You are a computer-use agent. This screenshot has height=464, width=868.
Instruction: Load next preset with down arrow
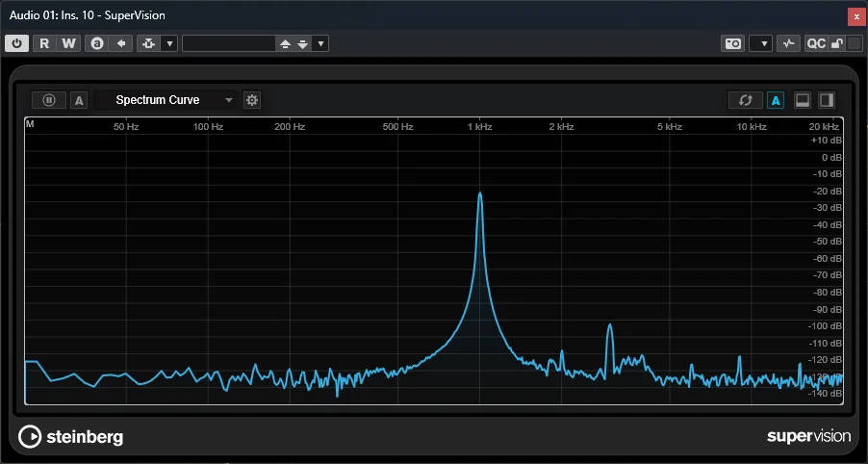point(303,43)
